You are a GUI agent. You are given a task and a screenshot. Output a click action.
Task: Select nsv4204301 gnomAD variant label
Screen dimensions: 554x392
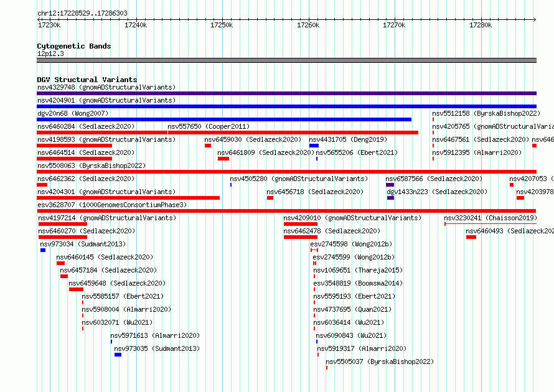point(106,192)
